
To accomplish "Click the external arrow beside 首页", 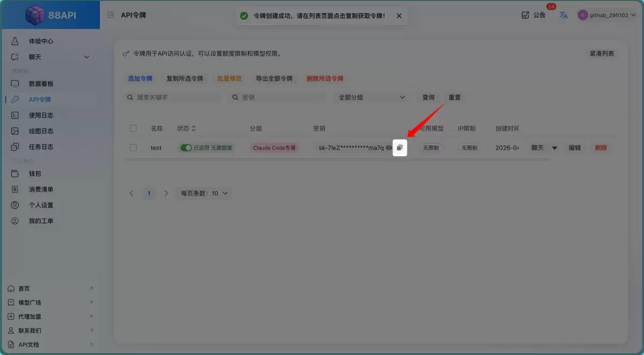I will tap(91, 288).
